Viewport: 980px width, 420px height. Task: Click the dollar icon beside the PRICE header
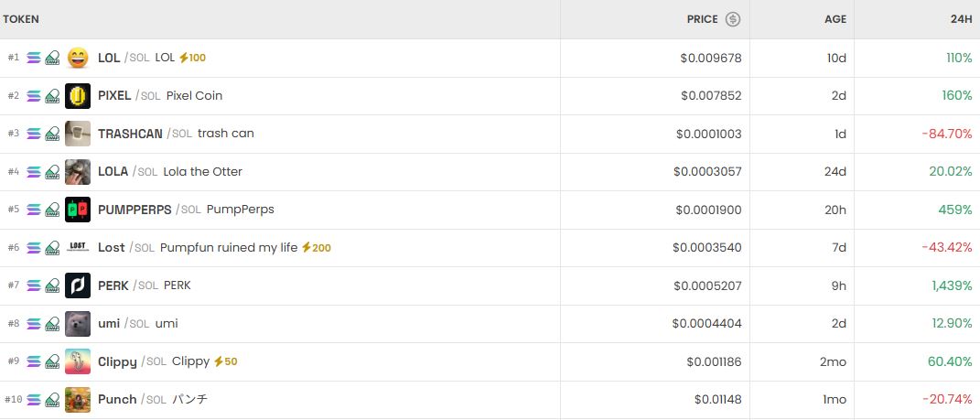coord(733,19)
